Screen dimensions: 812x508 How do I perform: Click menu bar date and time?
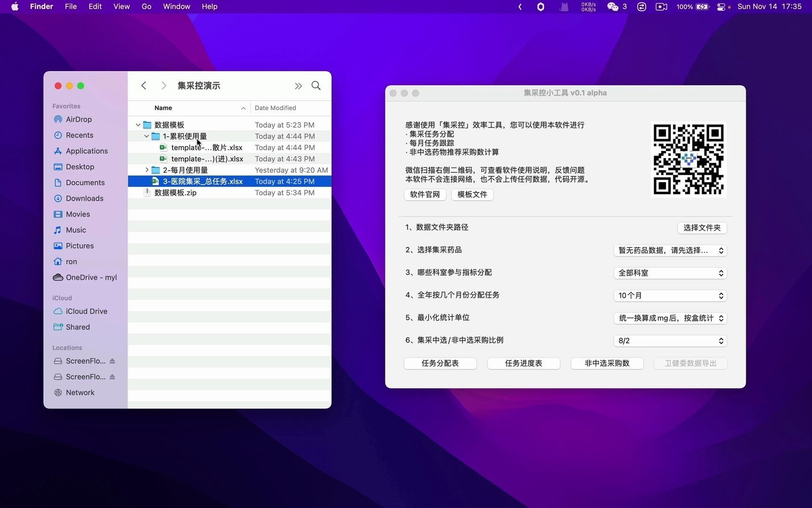tap(769, 7)
